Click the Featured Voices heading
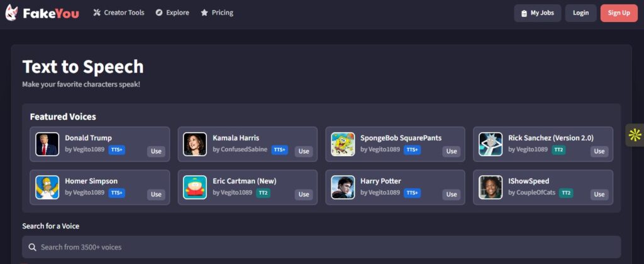This screenshot has width=644, height=264. [x=63, y=117]
